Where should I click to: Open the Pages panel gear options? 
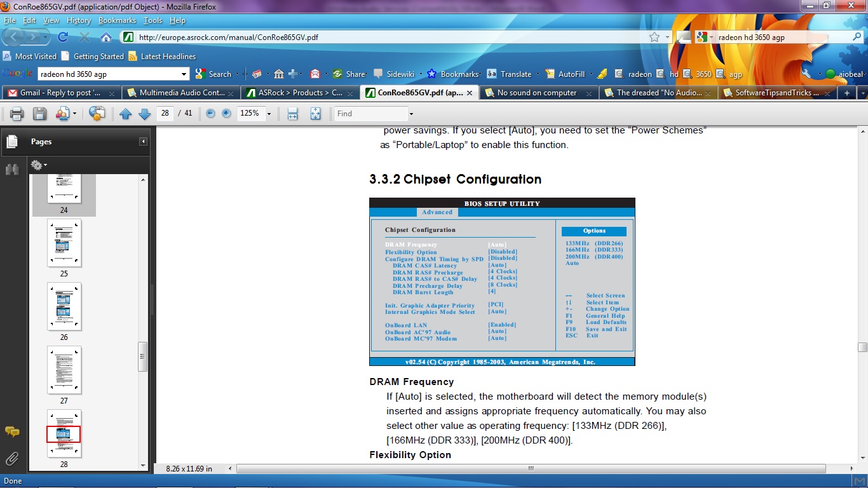point(39,165)
